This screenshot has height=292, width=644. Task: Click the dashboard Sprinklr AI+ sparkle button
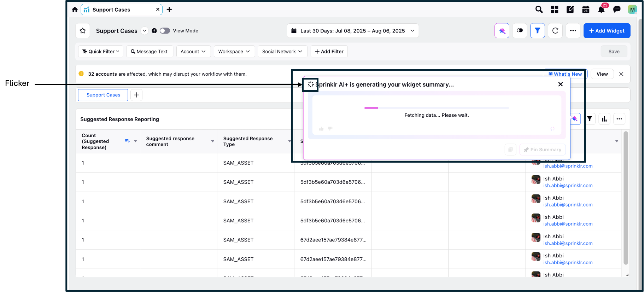[502, 31]
